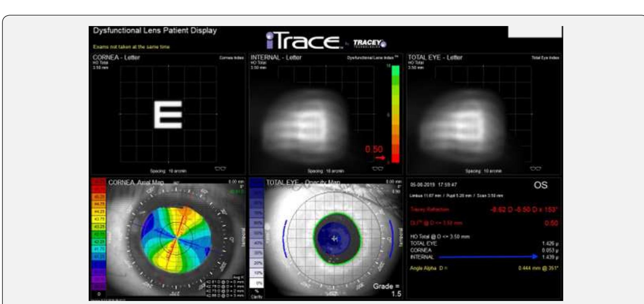Click the 'TOTAL EYE - Letter' panel heading

point(435,57)
